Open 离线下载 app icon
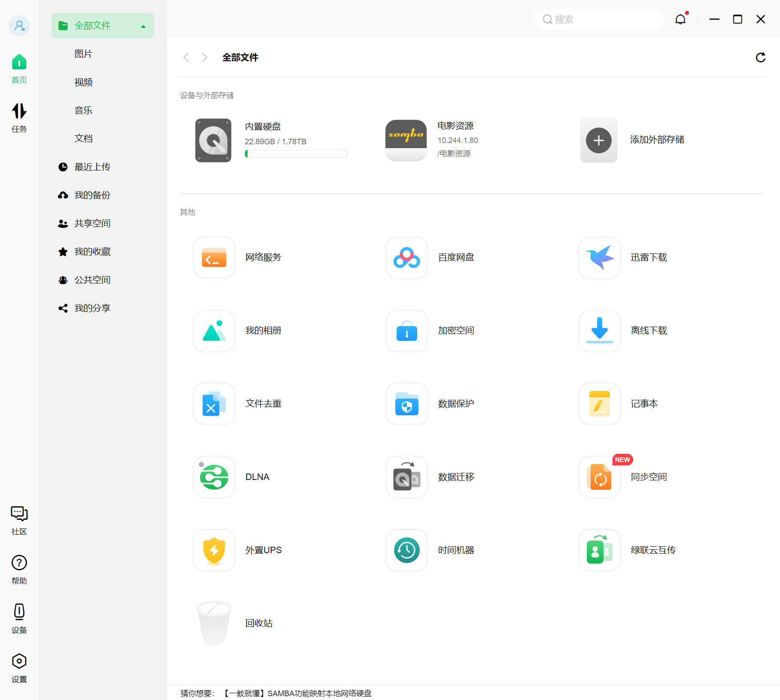This screenshot has height=700, width=780. pyautogui.click(x=600, y=331)
